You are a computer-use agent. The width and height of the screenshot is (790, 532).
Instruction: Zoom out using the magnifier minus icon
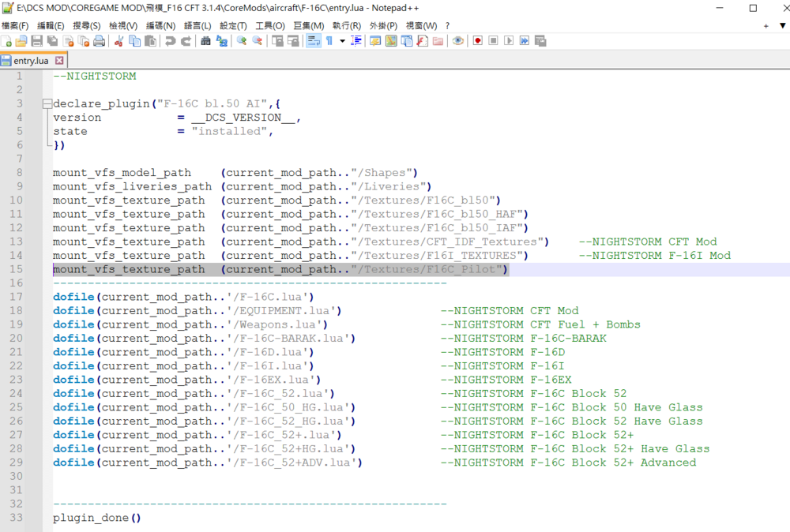coord(257,41)
